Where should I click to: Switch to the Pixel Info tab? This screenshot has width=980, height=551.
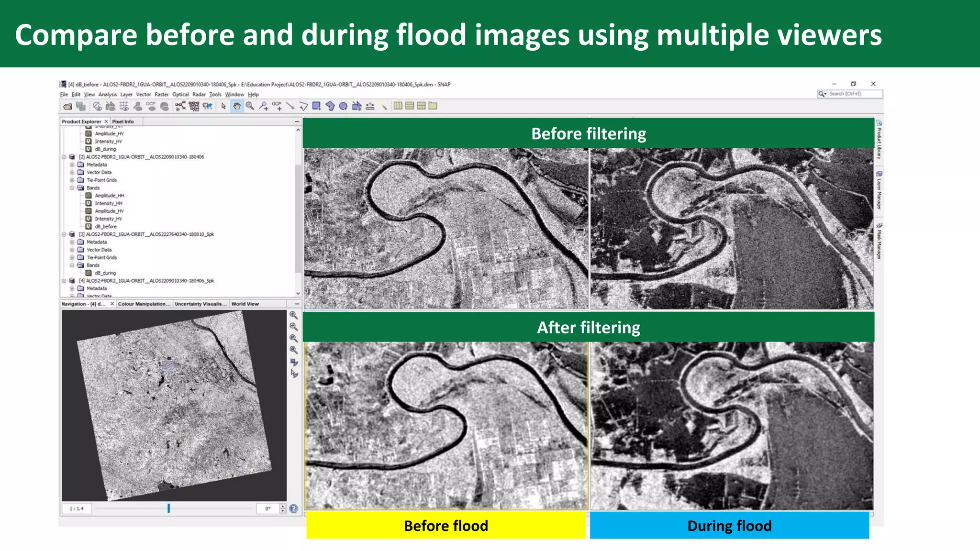point(123,121)
